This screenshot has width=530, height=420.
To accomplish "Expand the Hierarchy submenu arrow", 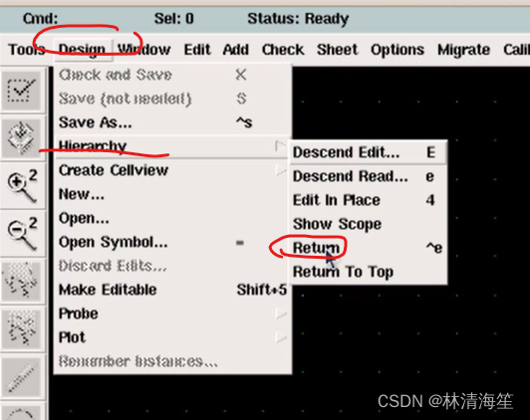I will pos(281,146).
